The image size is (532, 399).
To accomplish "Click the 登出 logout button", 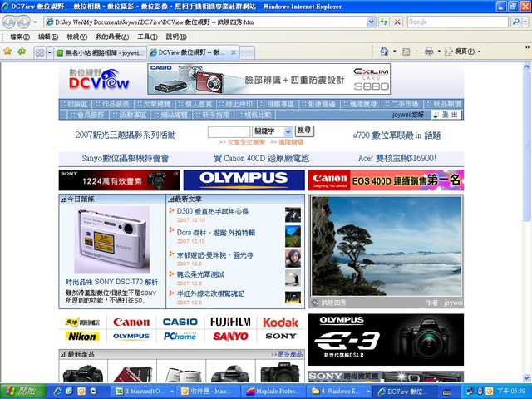I will click(x=446, y=115).
